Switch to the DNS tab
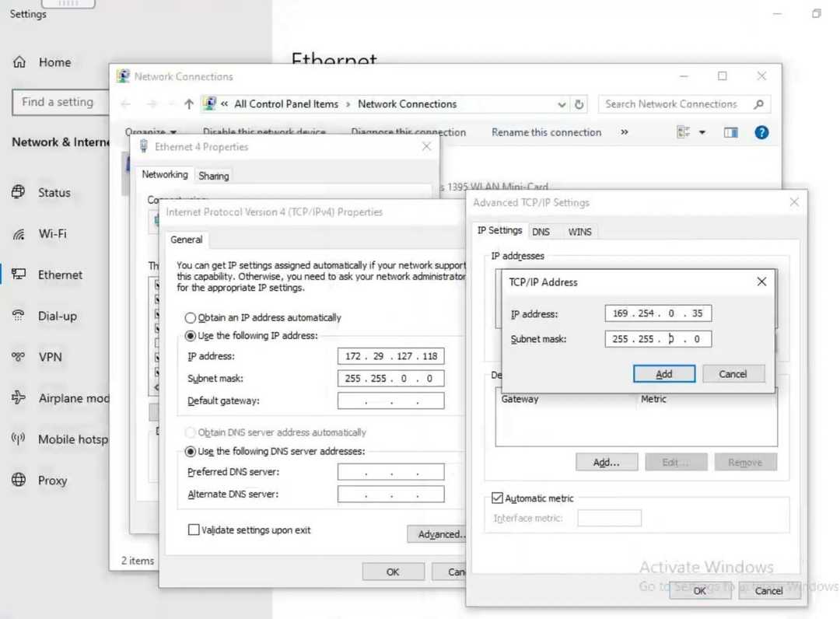840x619 pixels. tap(541, 232)
